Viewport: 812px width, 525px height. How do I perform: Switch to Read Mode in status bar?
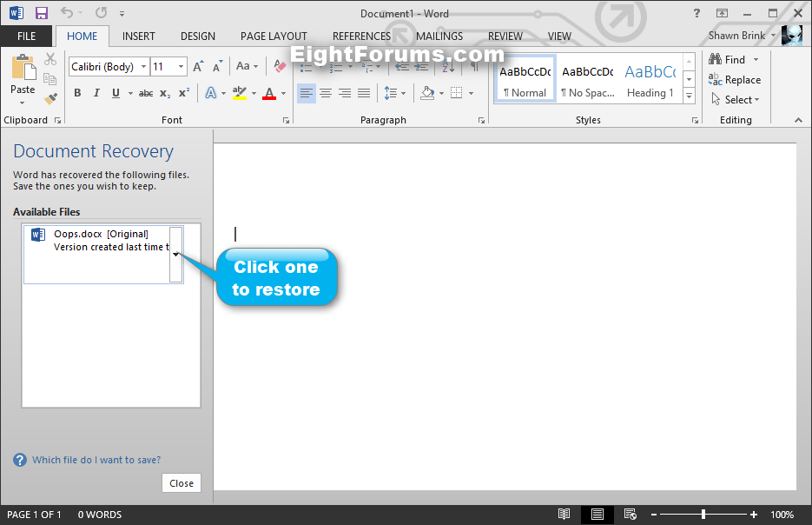coord(564,515)
